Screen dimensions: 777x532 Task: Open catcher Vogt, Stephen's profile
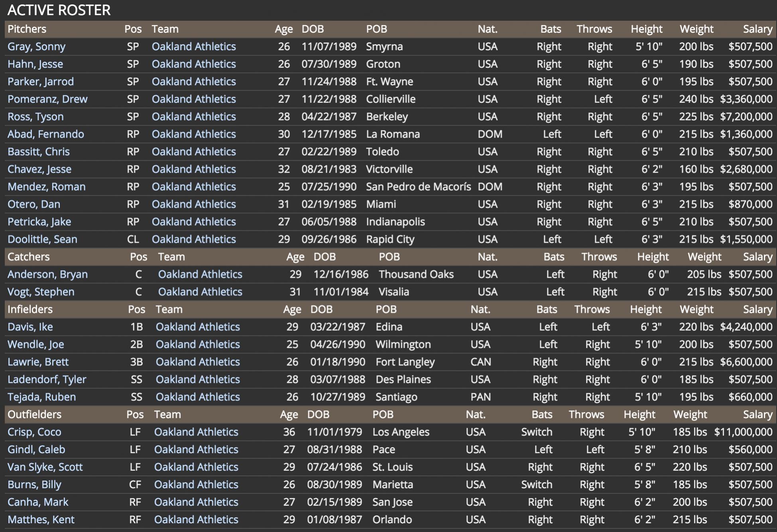[x=41, y=292]
